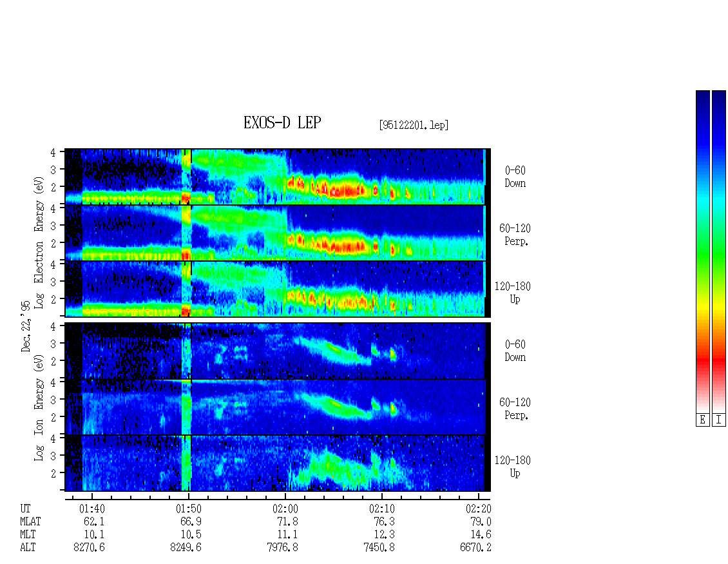Click the MLAT value 71.8

coord(287,521)
